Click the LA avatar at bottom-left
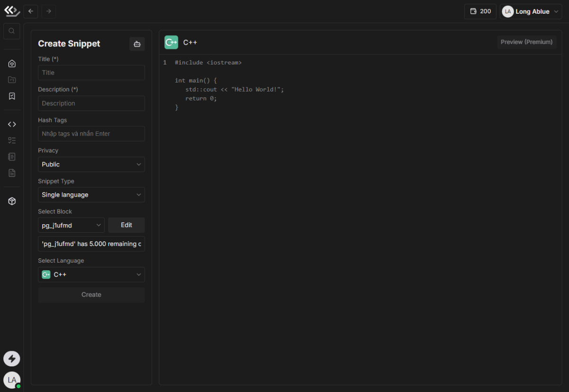Image resolution: width=569 pixels, height=392 pixels. (x=12, y=380)
